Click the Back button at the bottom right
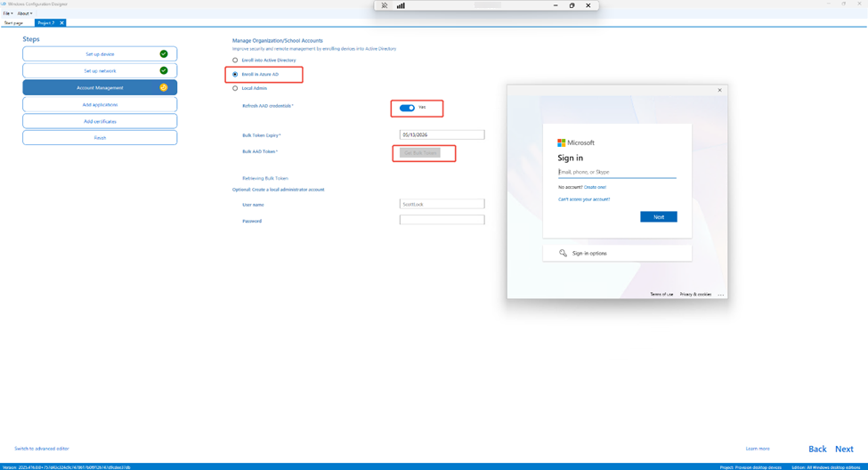Image resolution: width=868 pixels, height=470 pixels. pos(817,449)
